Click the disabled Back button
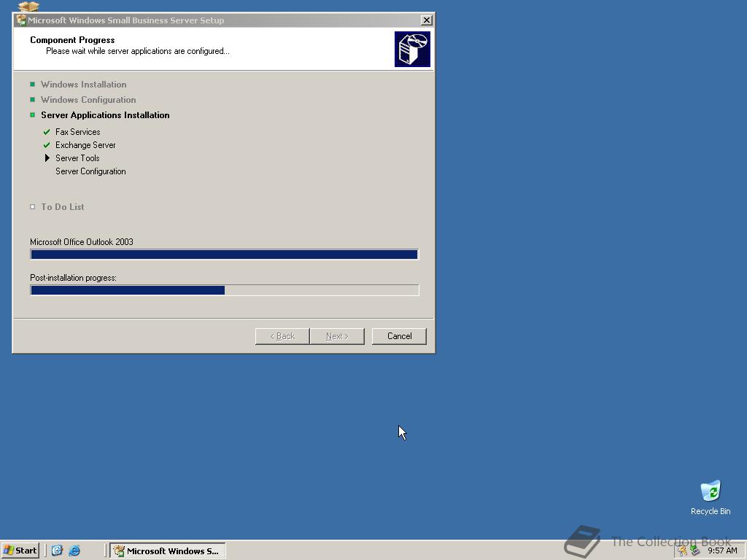This screenshot has width=747, height=560. [282, 336]
